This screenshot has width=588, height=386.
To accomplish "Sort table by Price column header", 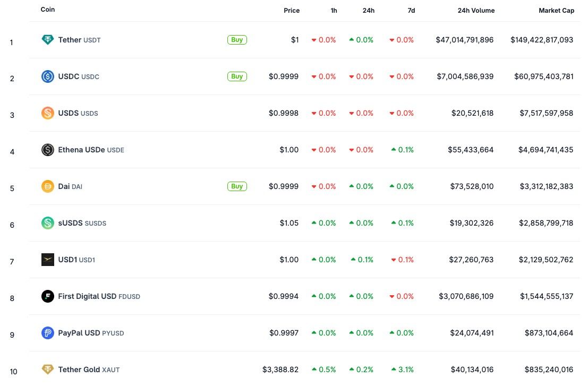I will pyautogui.click(x=292, y=11).
